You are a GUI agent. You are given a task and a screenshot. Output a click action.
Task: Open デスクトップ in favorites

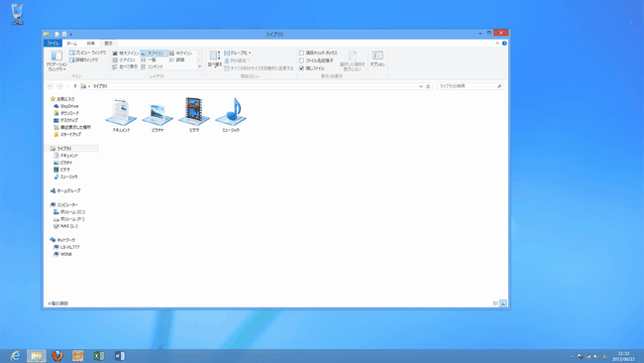(65, 120)
